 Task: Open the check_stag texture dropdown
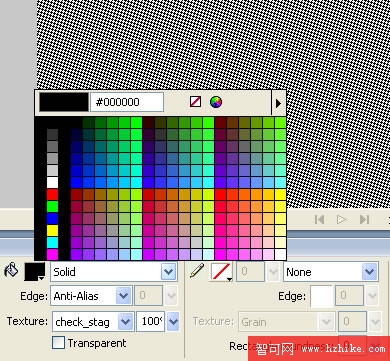point(126,322)
